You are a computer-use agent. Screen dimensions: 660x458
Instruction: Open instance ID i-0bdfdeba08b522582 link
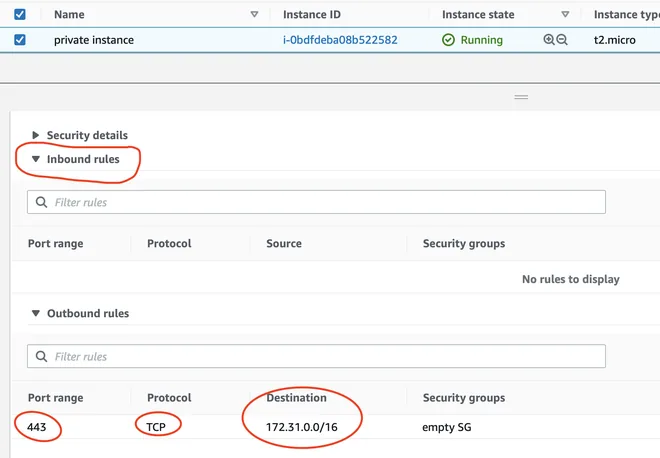340,40
